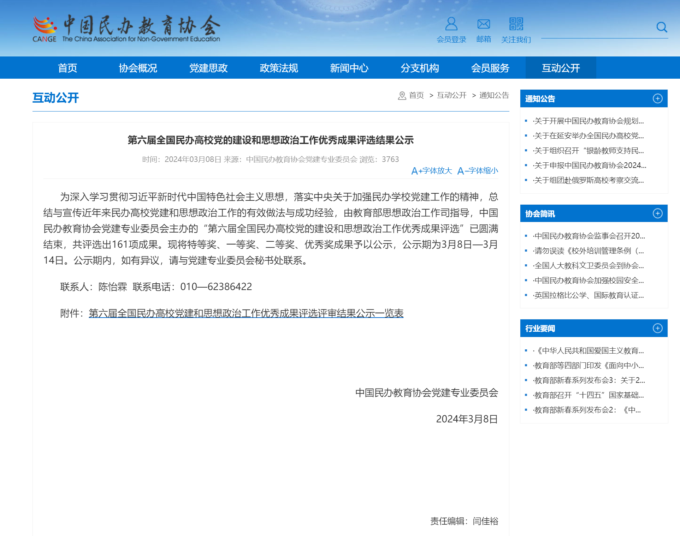This screenshot has width=680, height=536.
Task: Decrease font size with A- 字体缩小
Action: click(477, 171)
